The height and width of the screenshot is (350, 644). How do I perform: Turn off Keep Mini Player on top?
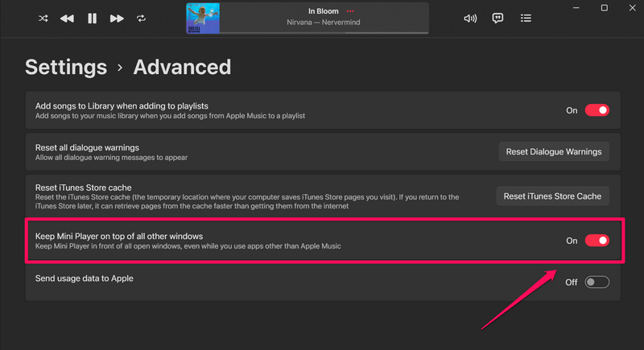coord(597,240)
